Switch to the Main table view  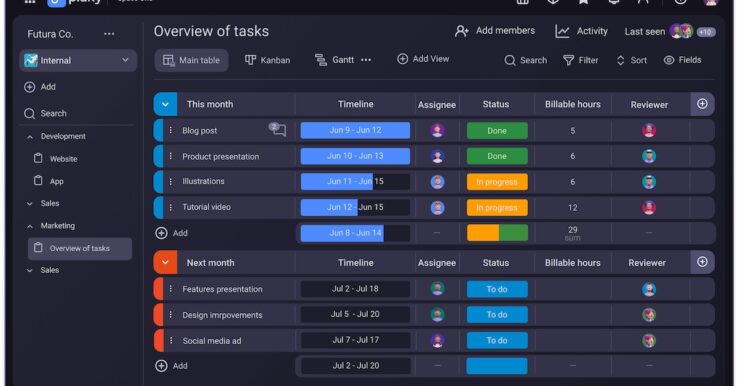pyautogui.click(x=192, y=60)
